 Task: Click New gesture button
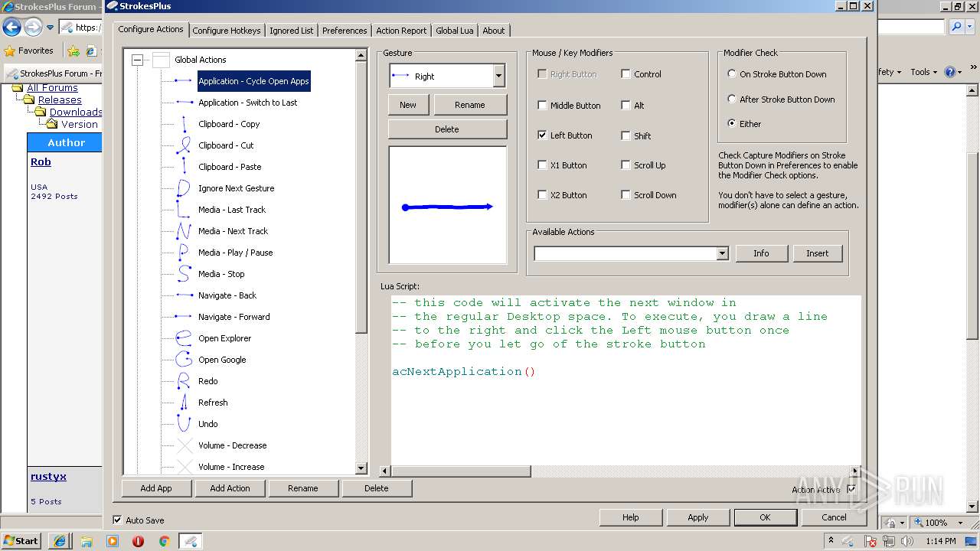point(408,105)
